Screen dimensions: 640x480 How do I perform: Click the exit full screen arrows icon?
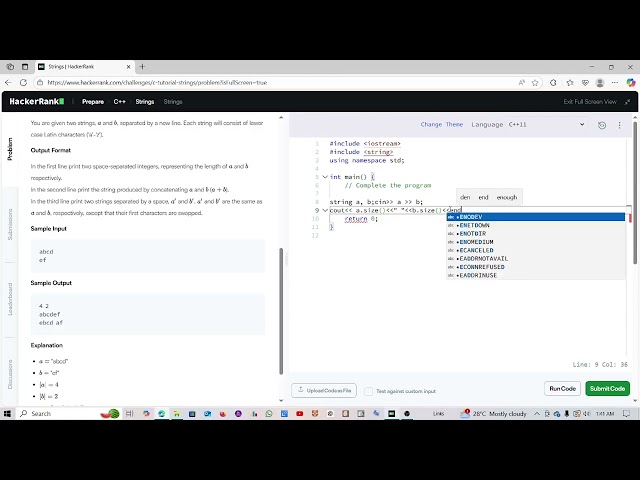coord(627,102)
